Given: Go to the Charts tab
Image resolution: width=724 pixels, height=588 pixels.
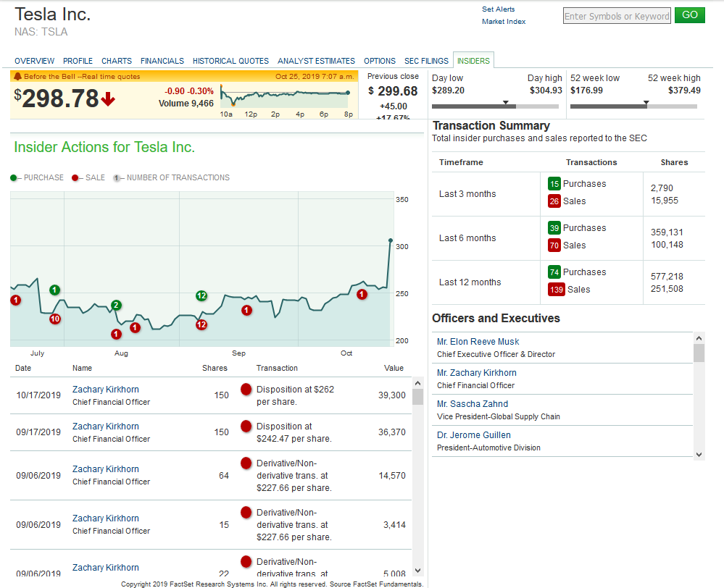Looking at the screenshot, I should (117, 61).
